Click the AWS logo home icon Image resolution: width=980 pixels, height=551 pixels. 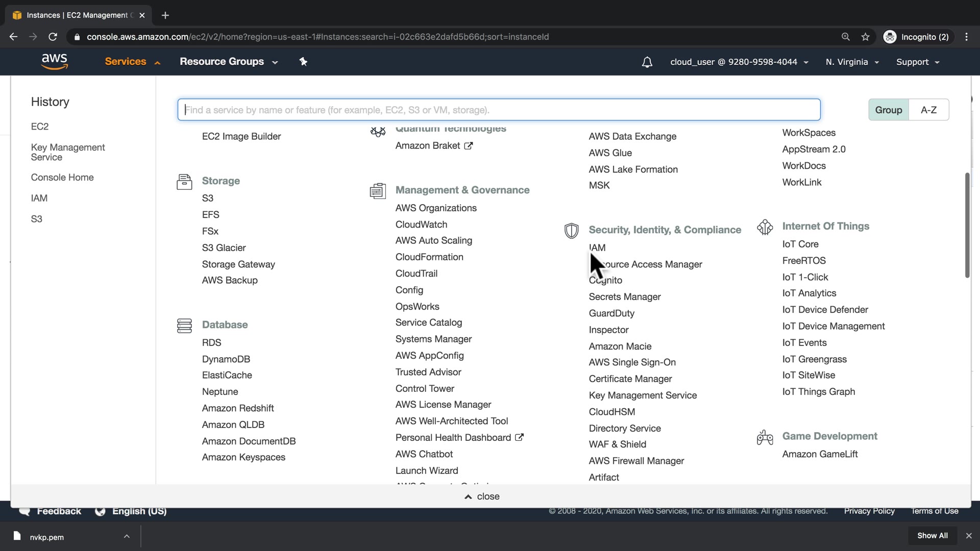55,61
